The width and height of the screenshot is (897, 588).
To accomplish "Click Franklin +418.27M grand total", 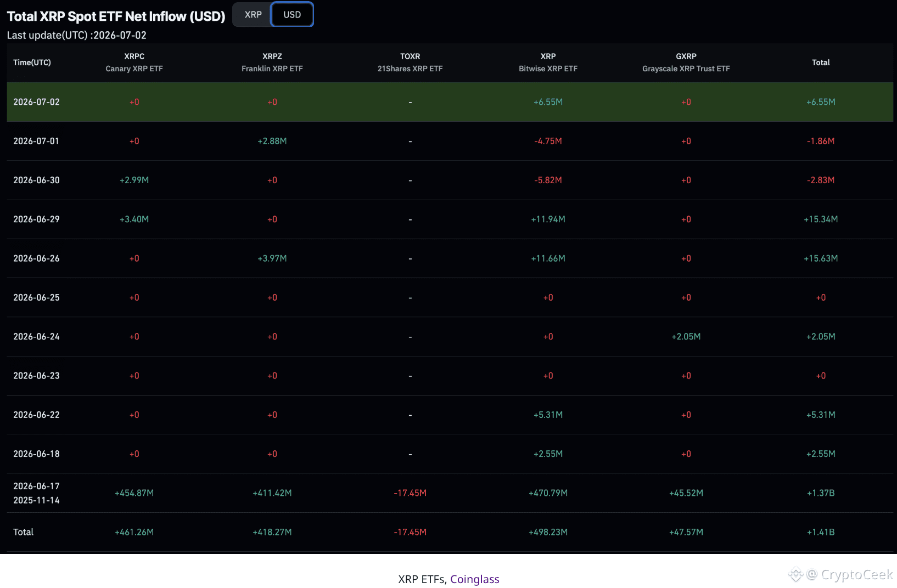I will tap(272, 532).
